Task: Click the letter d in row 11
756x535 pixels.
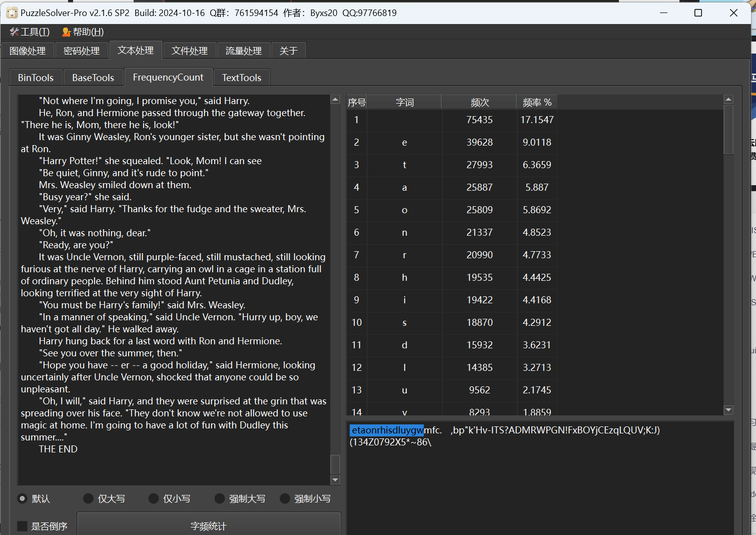Action: pyautogui.click(x=405, y=345)
